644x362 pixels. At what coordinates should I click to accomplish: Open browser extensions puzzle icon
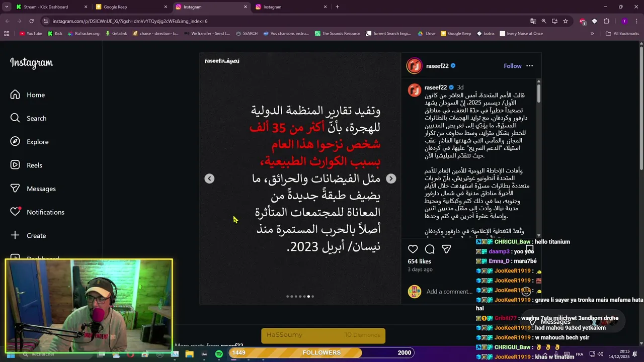[606, 21]
